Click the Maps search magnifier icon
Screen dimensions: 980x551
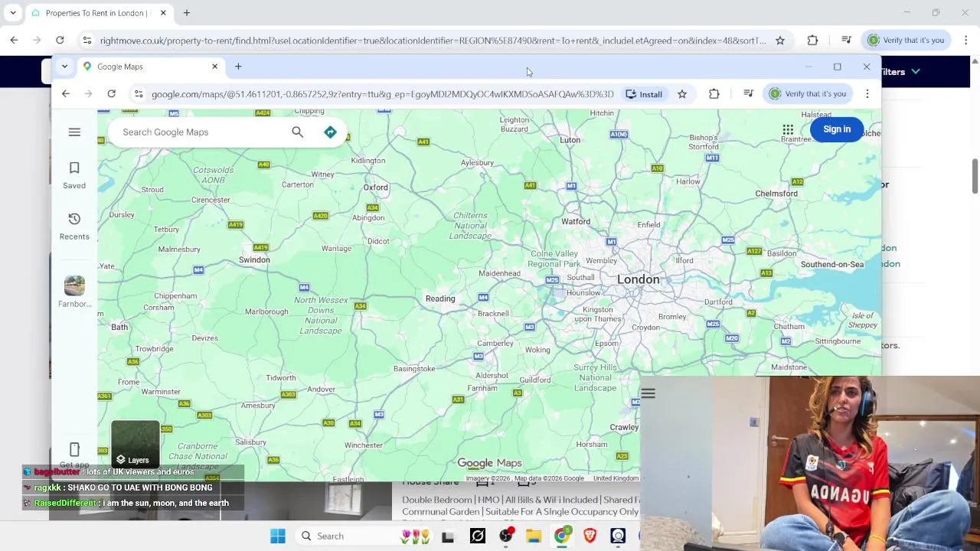297,132
